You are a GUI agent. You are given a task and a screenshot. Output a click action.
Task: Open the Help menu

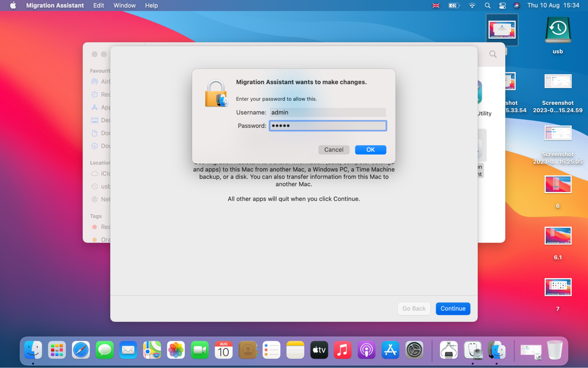point(151,5)
